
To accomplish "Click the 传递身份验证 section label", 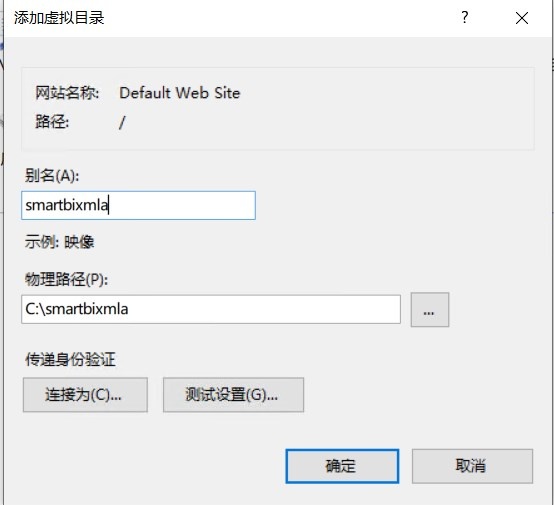I will click(70, 360).
